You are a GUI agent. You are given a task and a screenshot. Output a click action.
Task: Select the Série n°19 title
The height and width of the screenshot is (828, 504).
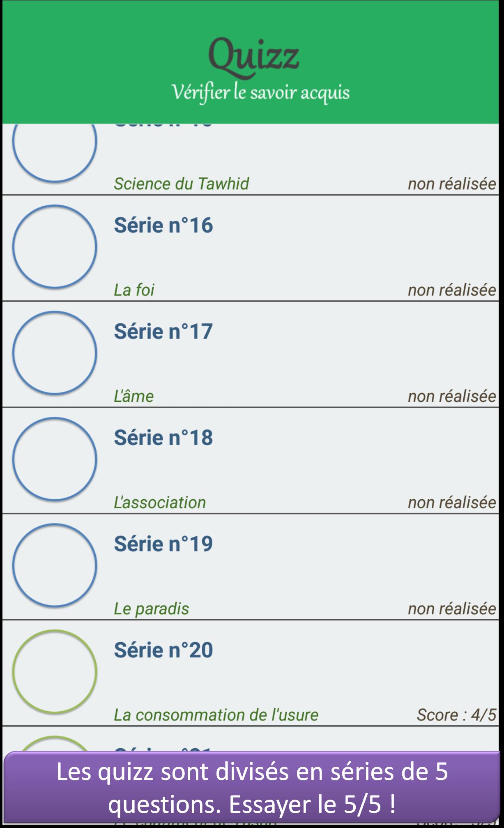(163, 544)
